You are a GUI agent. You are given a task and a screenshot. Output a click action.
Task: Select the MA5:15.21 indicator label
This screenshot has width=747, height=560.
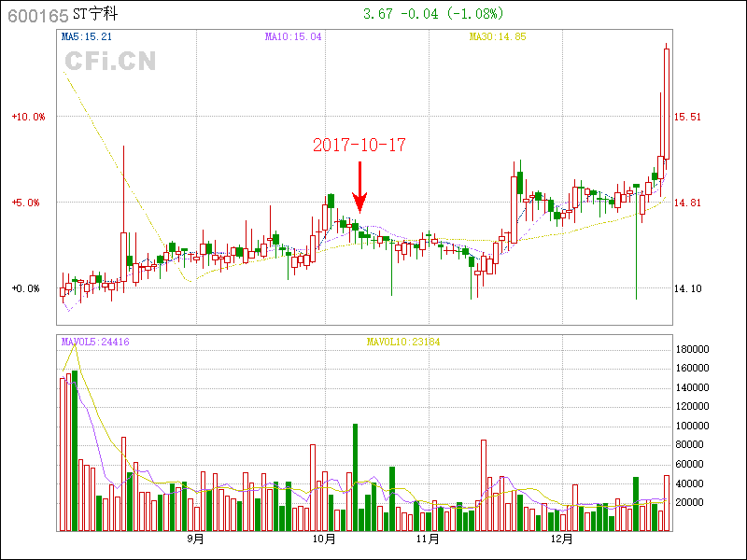87,37
